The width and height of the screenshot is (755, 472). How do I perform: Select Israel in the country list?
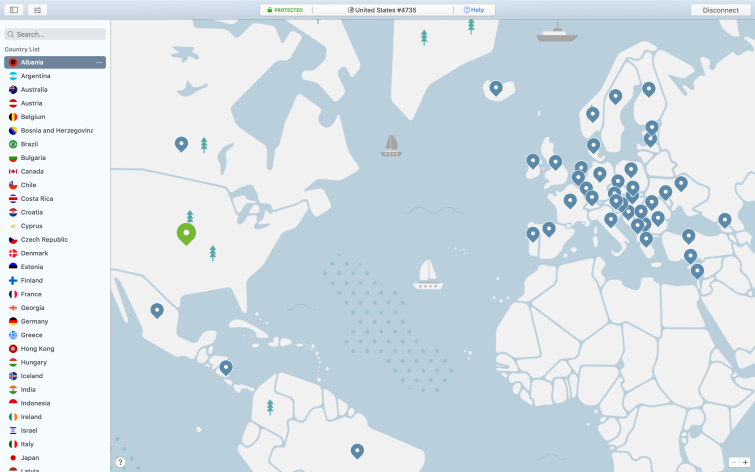[x=55, y=431]
